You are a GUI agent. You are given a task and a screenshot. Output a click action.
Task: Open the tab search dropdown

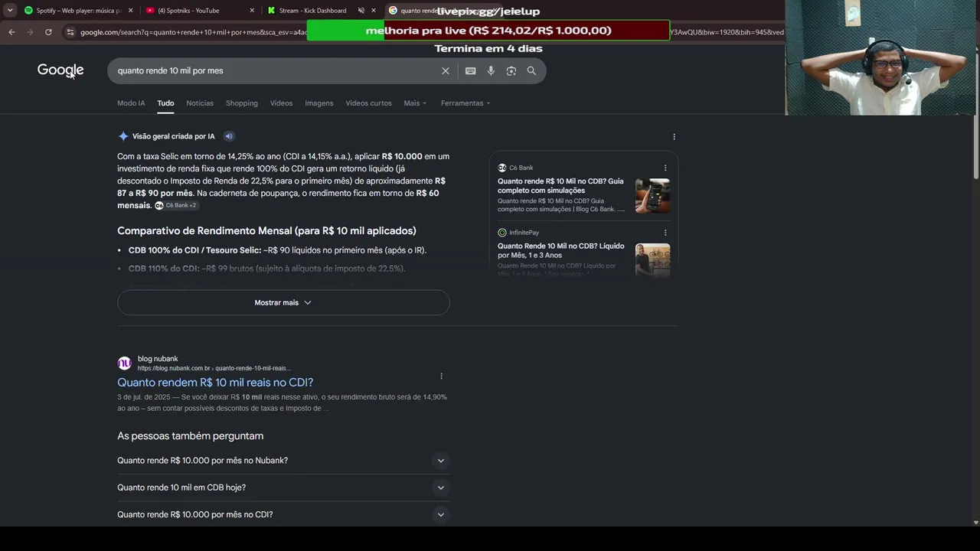click(x=10, y=11)
